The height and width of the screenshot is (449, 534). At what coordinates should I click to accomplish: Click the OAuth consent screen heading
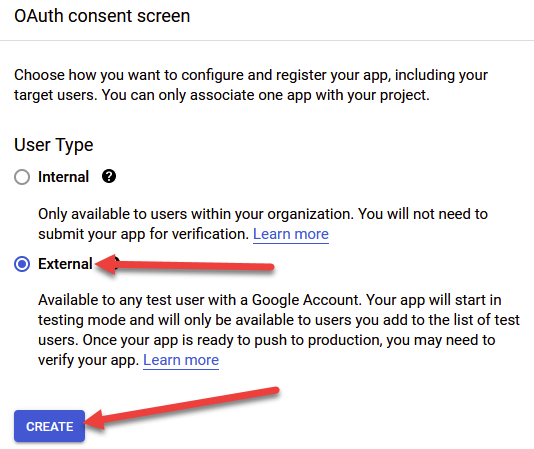click(x=102, y=16)
